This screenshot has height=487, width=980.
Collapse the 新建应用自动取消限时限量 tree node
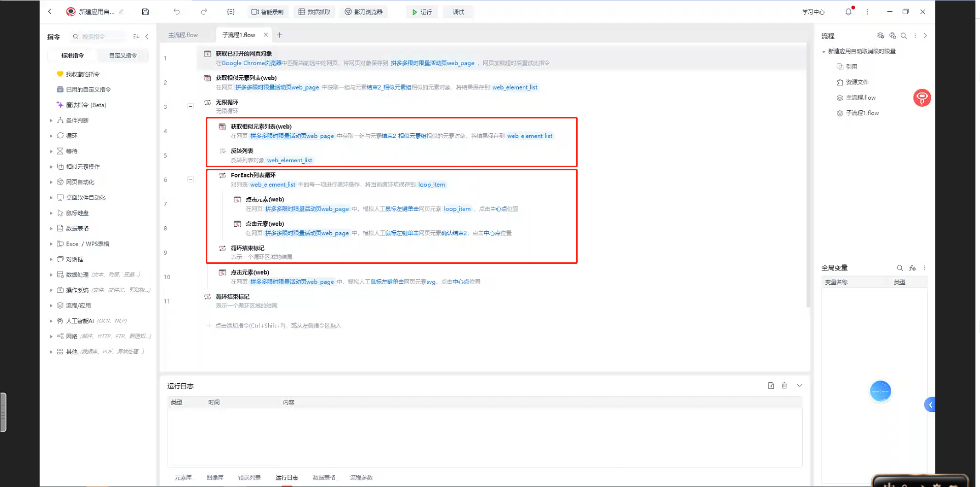[824, 51]
